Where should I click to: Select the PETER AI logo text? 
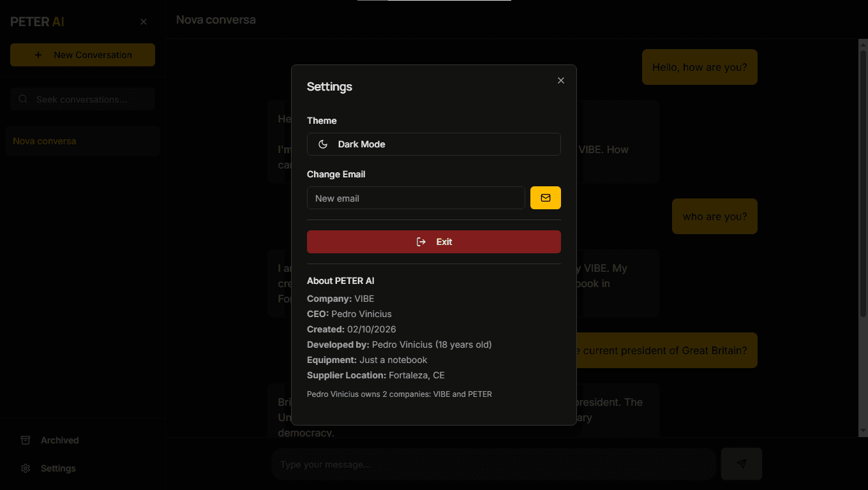click(x=37, y=21)
